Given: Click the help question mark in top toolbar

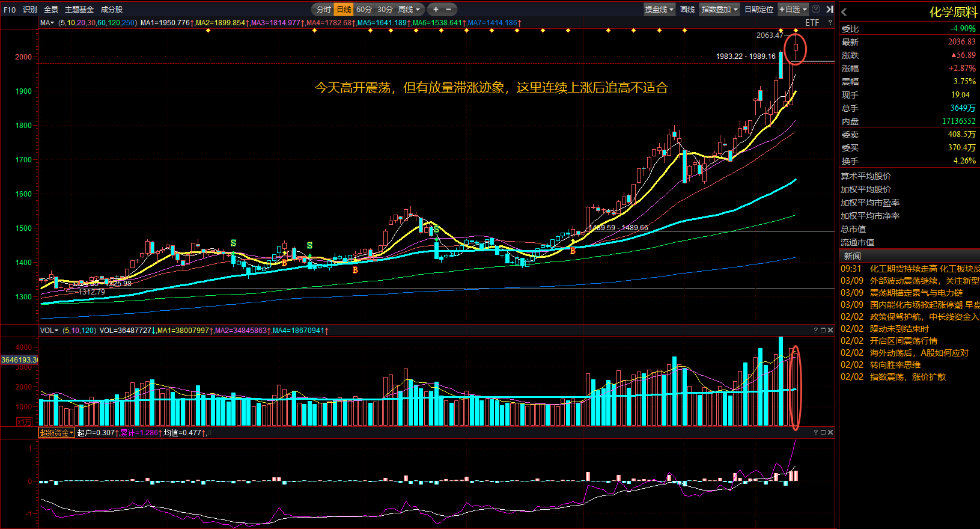Looking at the screenshot, I should 815,9.
